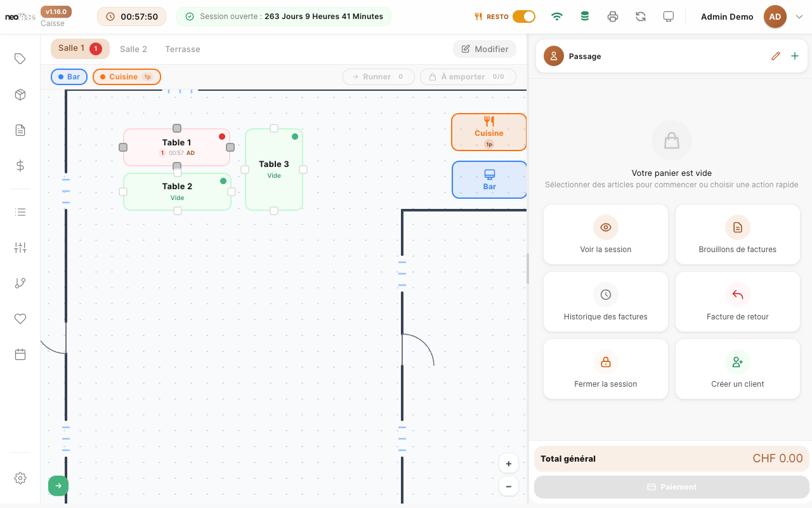This screenshot has width=812, height=508.
Task: Expand the Admin Demo user menu chevron
Action: (799, 17)
